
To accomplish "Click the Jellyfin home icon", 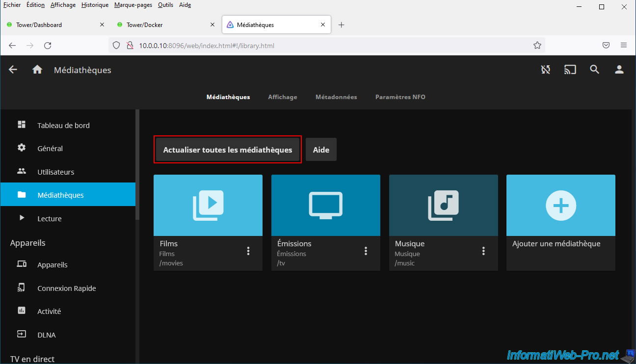I will [x=37, y=70].
